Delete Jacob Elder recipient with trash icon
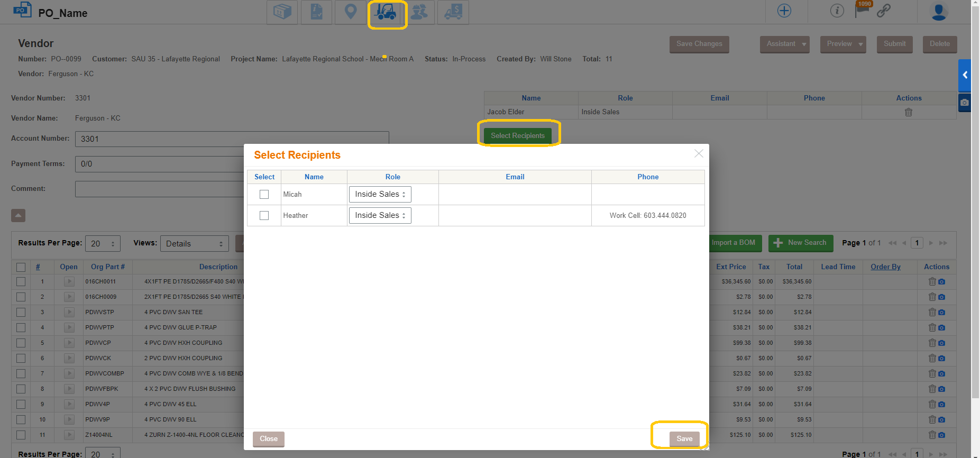980x458 pixels. 909,112
